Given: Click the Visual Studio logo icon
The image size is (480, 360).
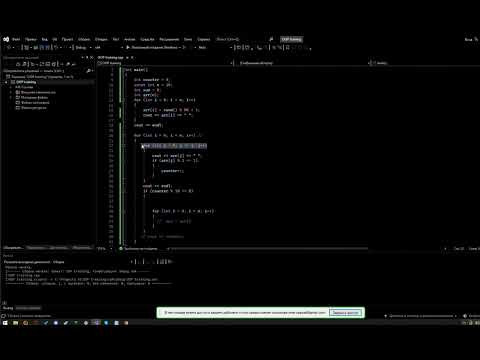Looking at the screenshot, I should (x=6, y=39).
